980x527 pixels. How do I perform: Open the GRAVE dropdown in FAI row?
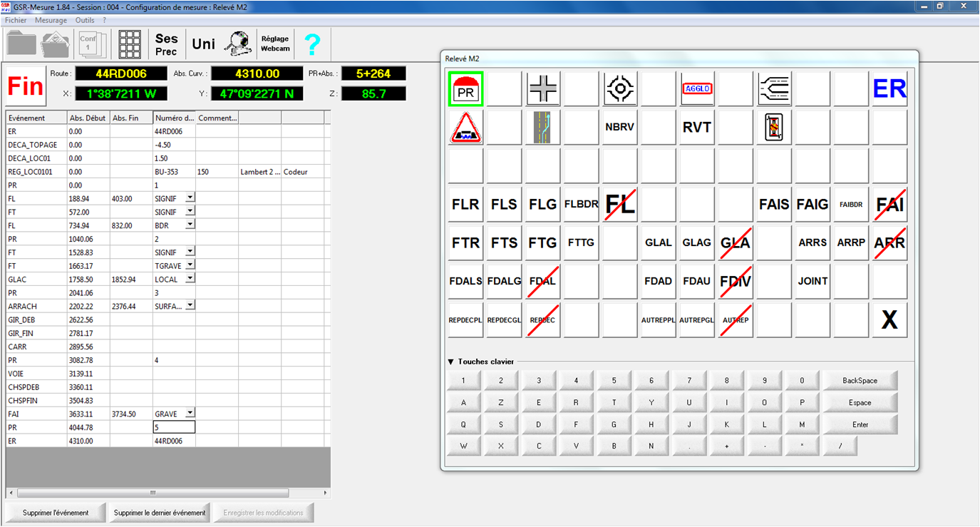[x=190, y=413]
